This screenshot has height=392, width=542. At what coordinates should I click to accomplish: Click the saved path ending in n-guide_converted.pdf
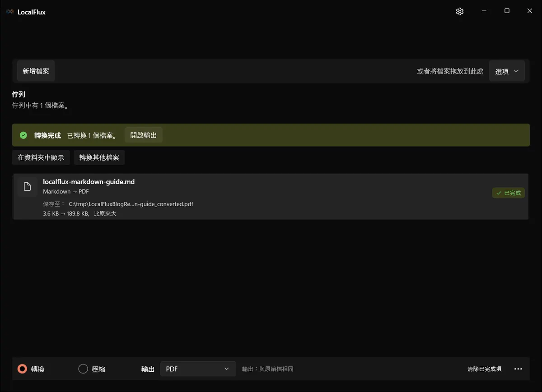(131, 204)
